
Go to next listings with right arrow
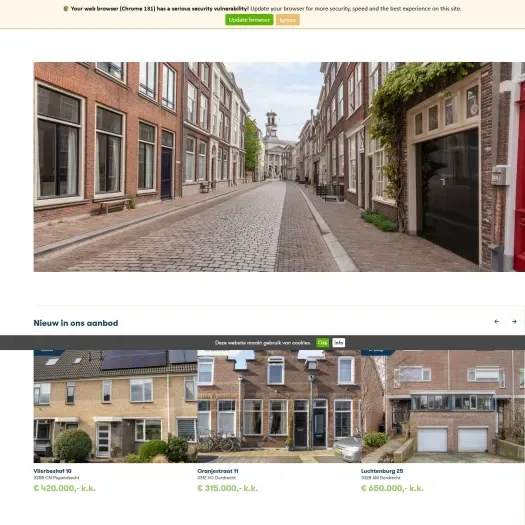[514, 321]
